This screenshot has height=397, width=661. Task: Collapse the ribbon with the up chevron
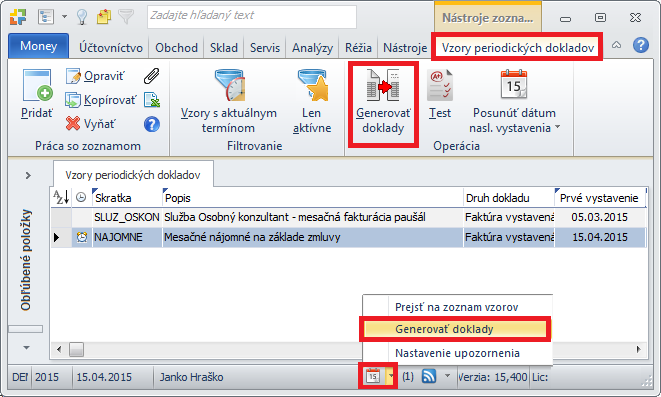coord(616,45)
